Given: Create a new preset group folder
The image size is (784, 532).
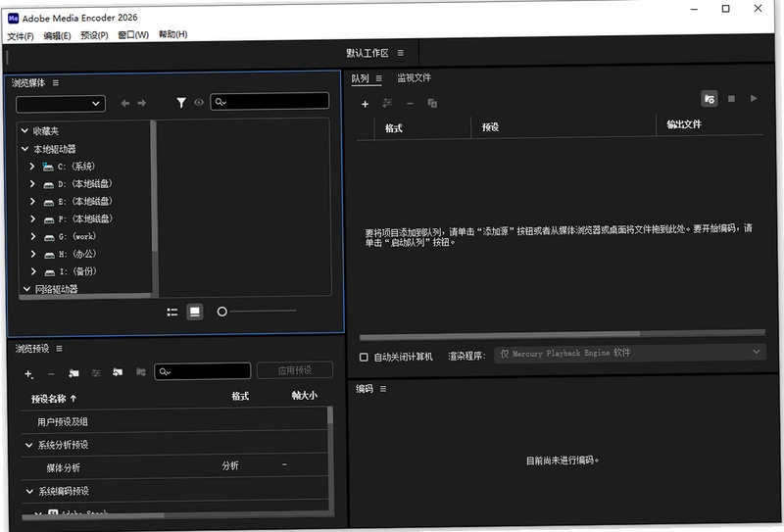Looking at the screenshot, I should 73,373.
